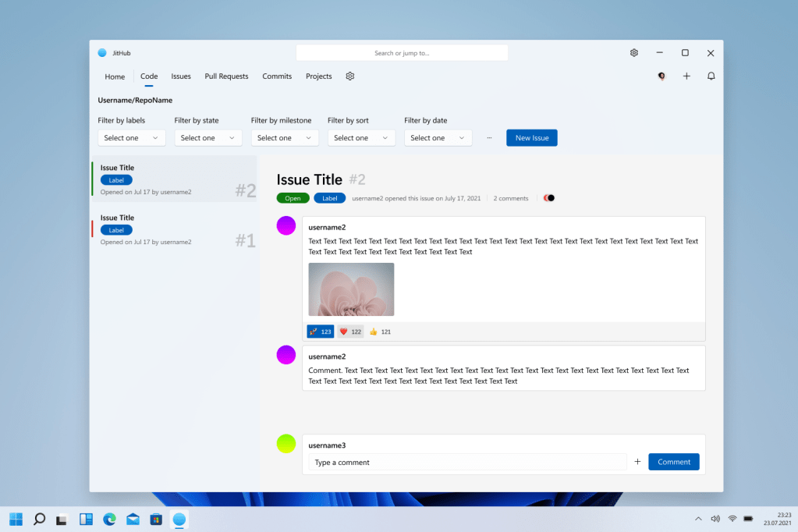Toggle the heart reaction with 122
Screen dimensions: 798x532
click(350, 332)
